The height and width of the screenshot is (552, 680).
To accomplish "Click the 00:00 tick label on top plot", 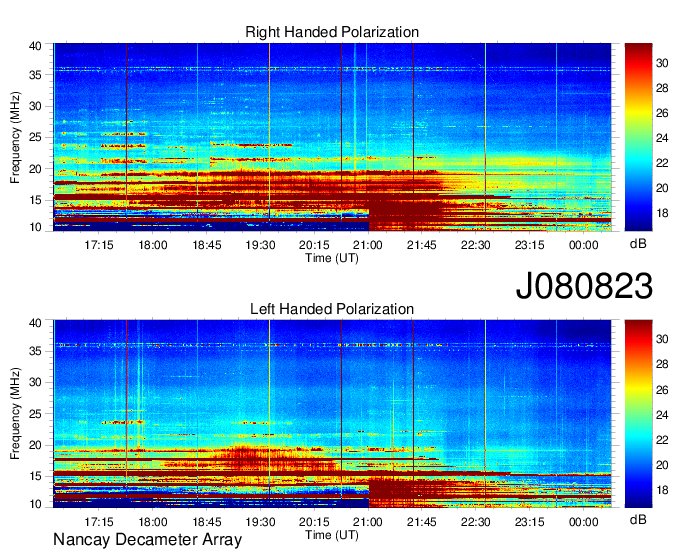I will tap(583, 245).
